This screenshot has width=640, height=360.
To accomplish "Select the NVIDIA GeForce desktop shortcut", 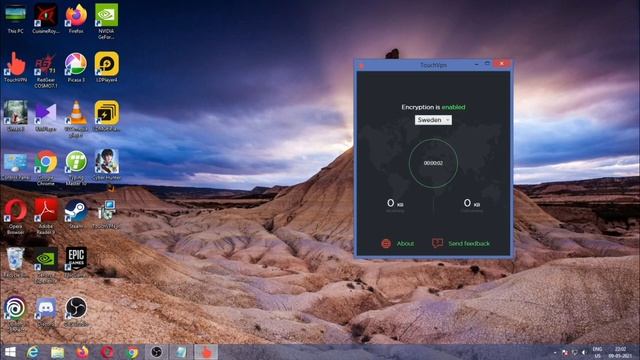I will (106, 21).
